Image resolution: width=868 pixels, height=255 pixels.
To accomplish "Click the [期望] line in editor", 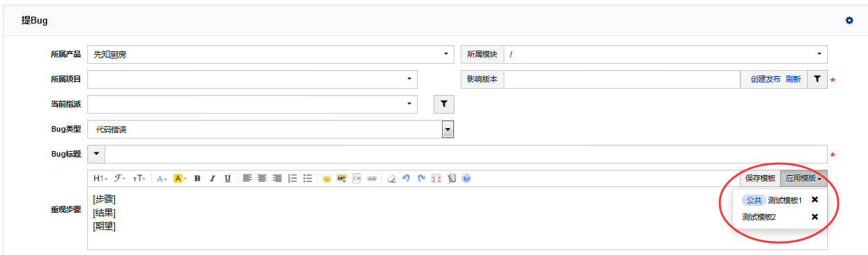I will tap(104, 226).
